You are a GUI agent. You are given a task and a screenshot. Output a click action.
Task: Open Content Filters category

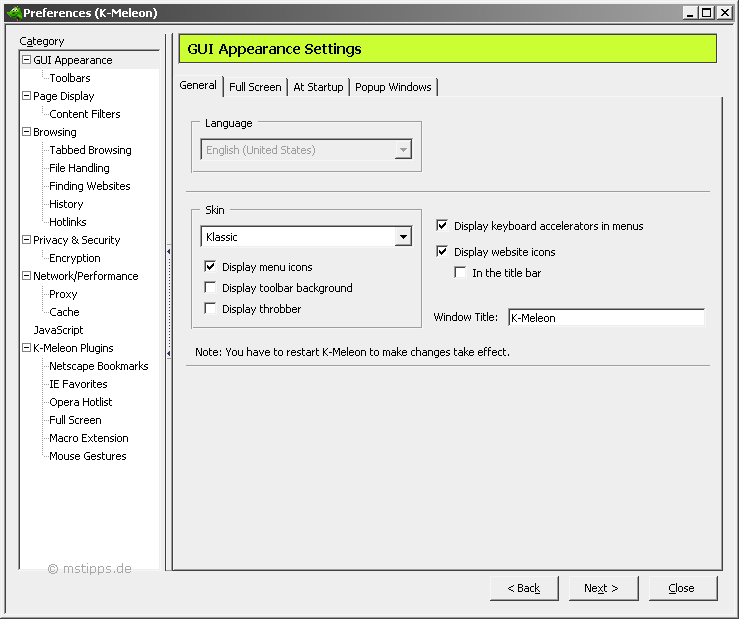tap(85, 114)
